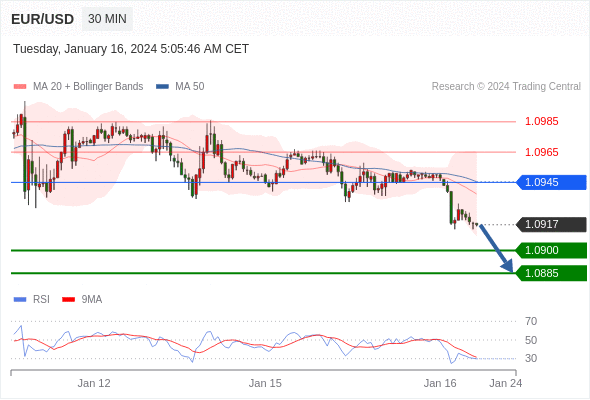Click the green 1.0900 support tag
The width and height of the screenshot is (590, 400).
pyautogui.click(x=551, y=251)
